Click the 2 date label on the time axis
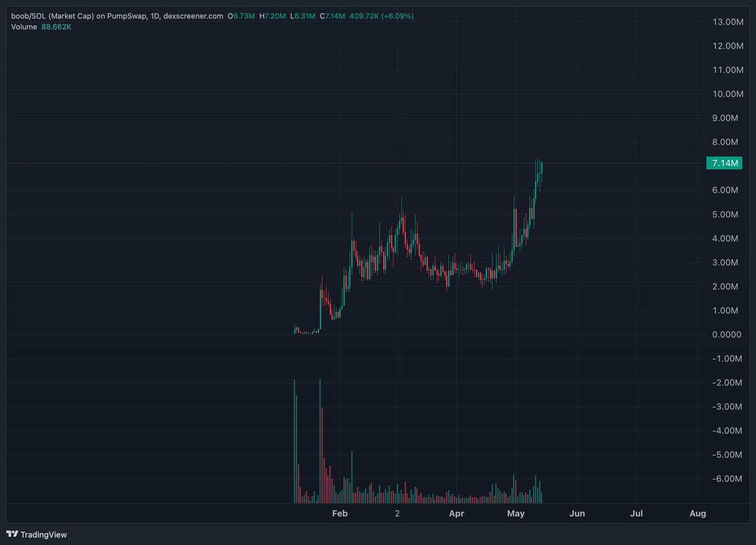 397,513
